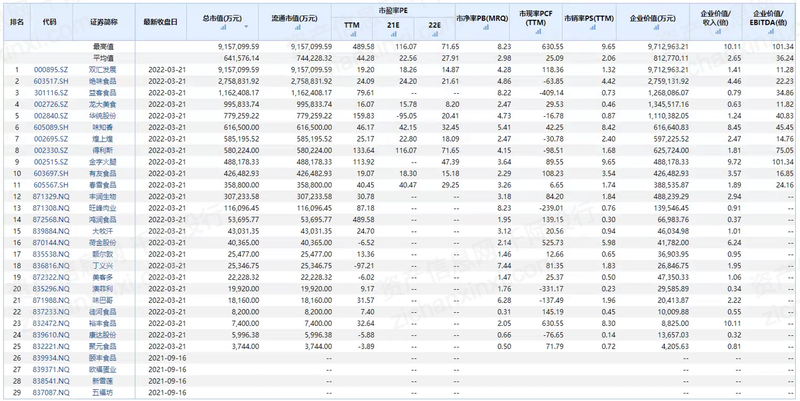Open stock code 839610.NQ
This screenshot has width=800, height=401.
[x=51, y=335]
